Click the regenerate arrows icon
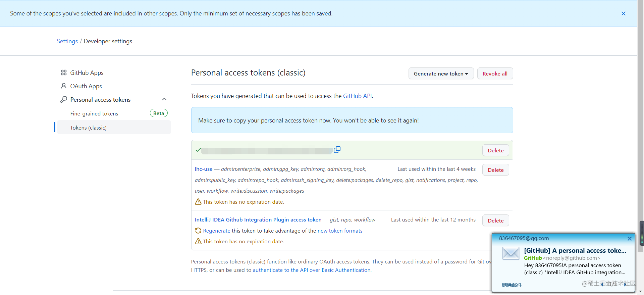Screen dimensions: 644x295 [198, 231]
